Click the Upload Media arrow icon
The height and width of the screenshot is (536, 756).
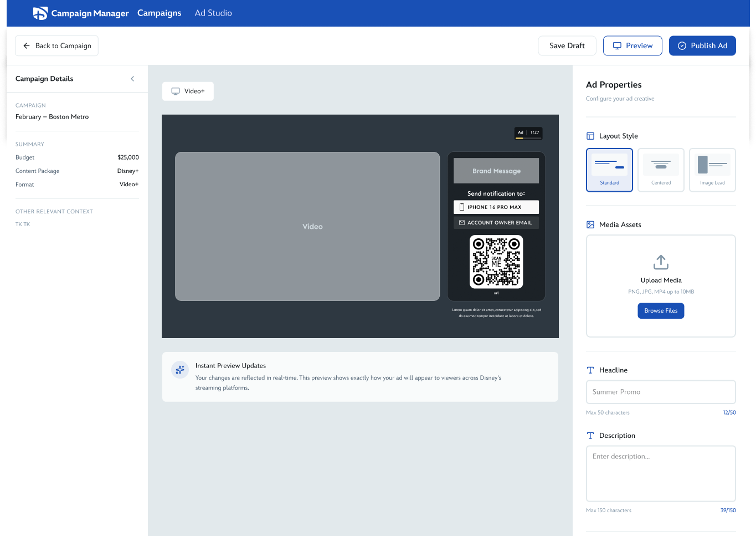tap(661, 262)
